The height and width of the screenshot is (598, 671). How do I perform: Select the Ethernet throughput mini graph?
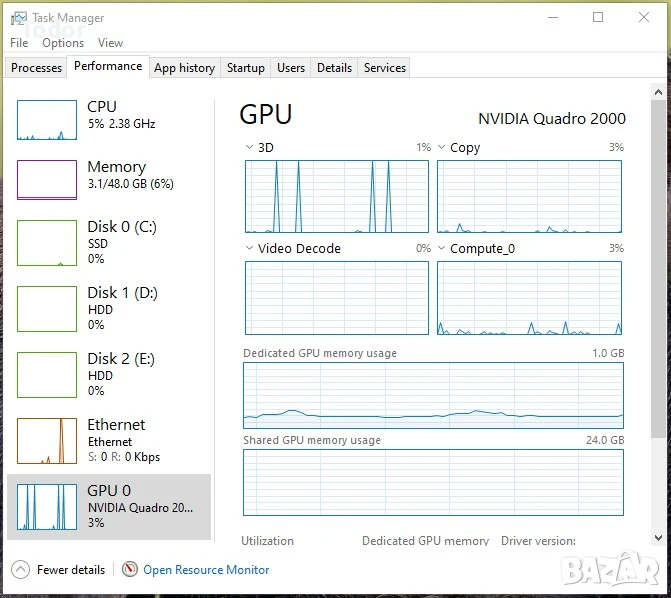[x=47, y=440]
